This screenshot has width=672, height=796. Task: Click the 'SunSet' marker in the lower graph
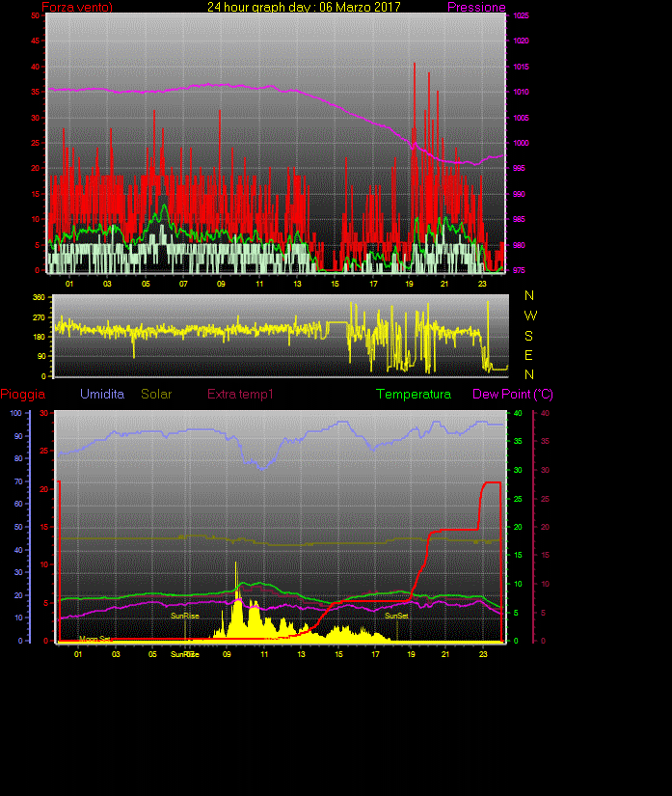coord(396,616)
